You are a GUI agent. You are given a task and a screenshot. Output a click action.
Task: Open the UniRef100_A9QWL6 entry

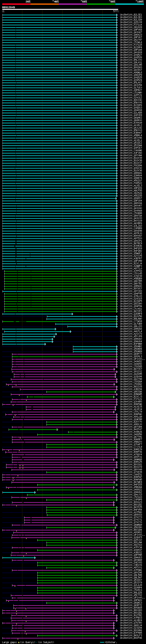pos(131,72)
